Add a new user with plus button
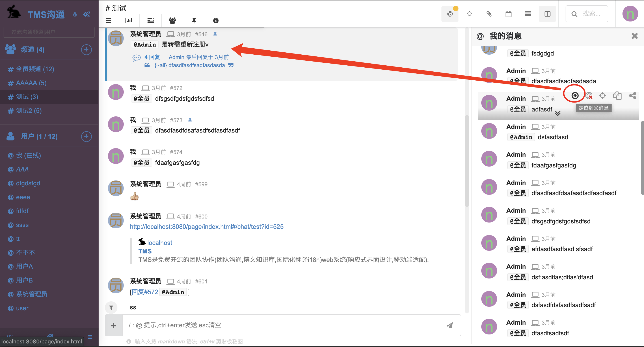This screenshot has width=644, height=347. [86, 136]
